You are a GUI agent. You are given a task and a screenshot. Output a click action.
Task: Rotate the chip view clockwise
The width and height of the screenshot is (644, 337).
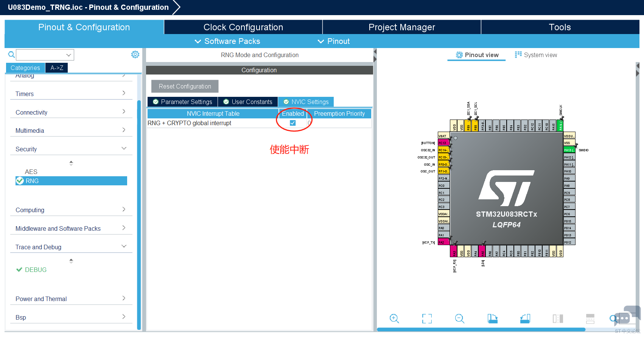(492, 318)
